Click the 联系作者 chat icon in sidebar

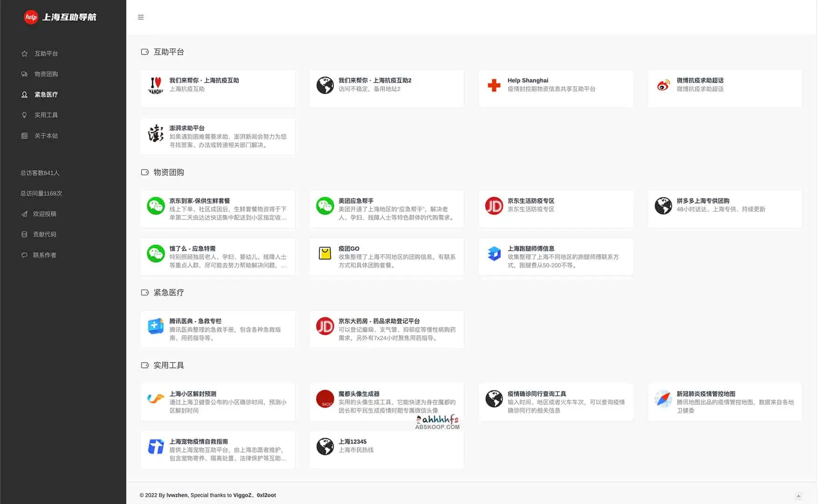(24, 255)
